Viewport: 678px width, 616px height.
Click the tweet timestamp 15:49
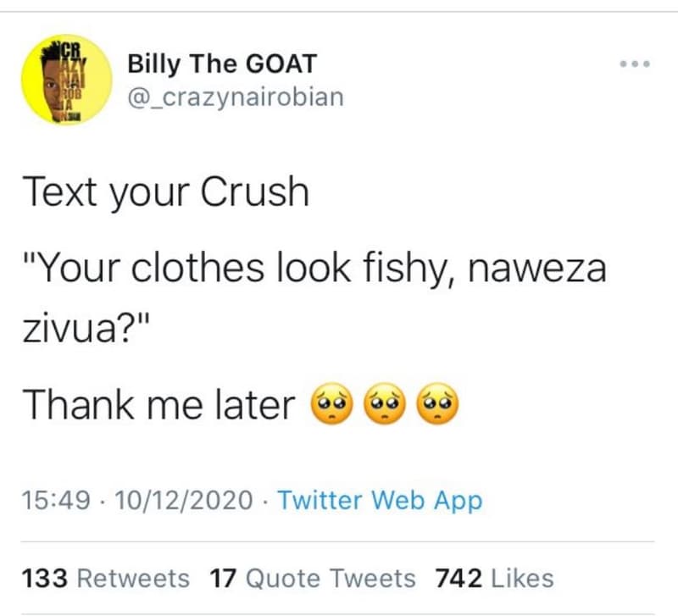point(57,501)
